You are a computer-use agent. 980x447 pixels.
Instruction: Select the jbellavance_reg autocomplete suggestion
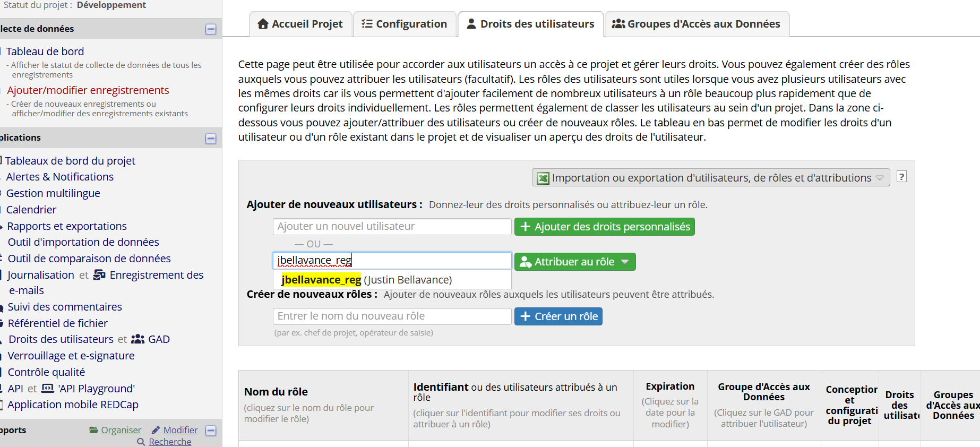[x=366, y=280]
